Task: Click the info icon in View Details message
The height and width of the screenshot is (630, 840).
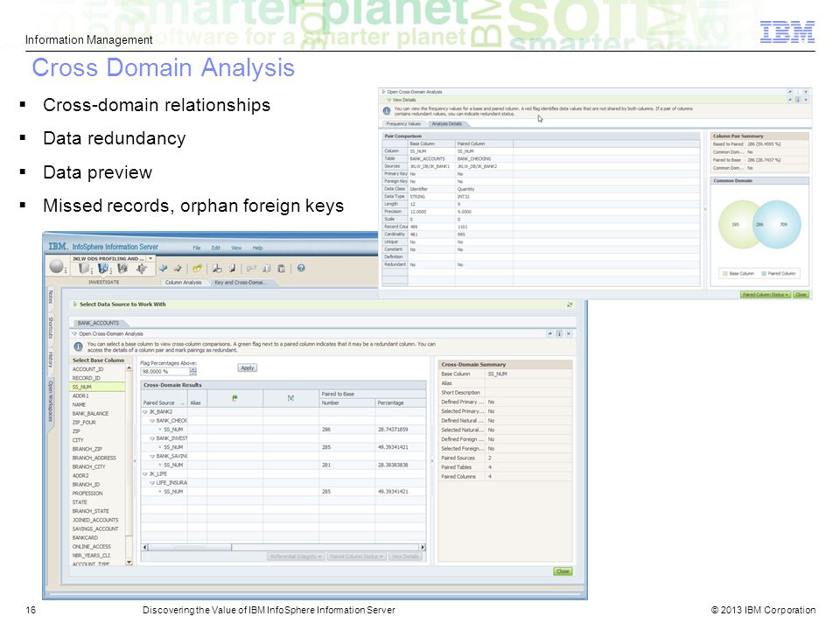Action: point(387,111)
